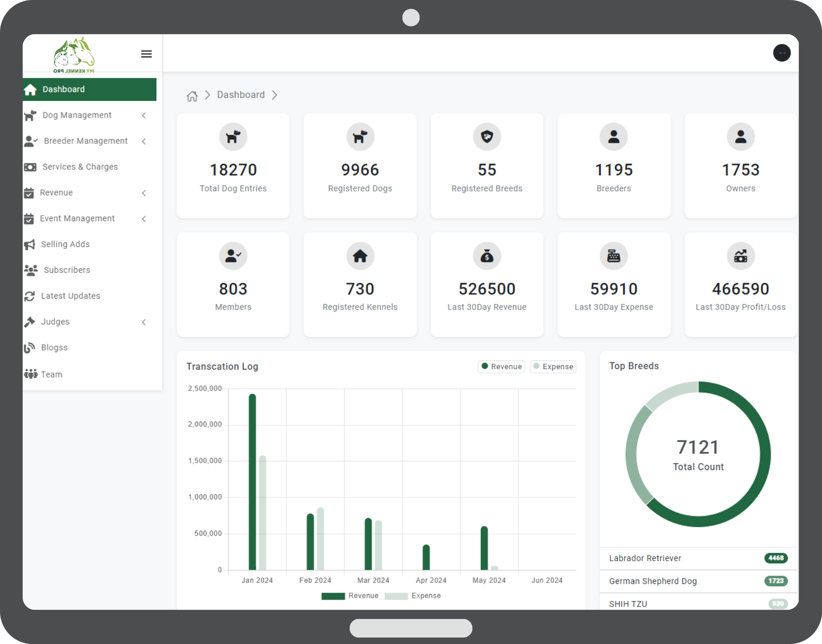Click the 1723 count badge

776,581
